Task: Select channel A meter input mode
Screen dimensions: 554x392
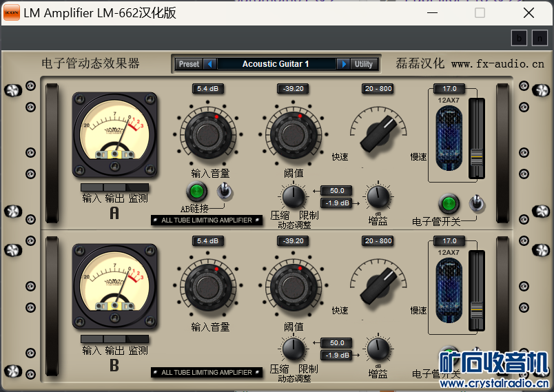Action: coord(92,187)
